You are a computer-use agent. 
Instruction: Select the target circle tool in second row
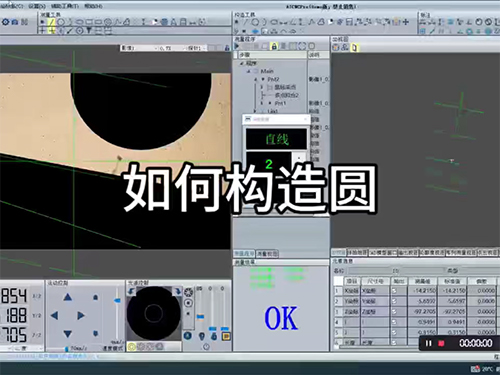(x=79, y=31)
